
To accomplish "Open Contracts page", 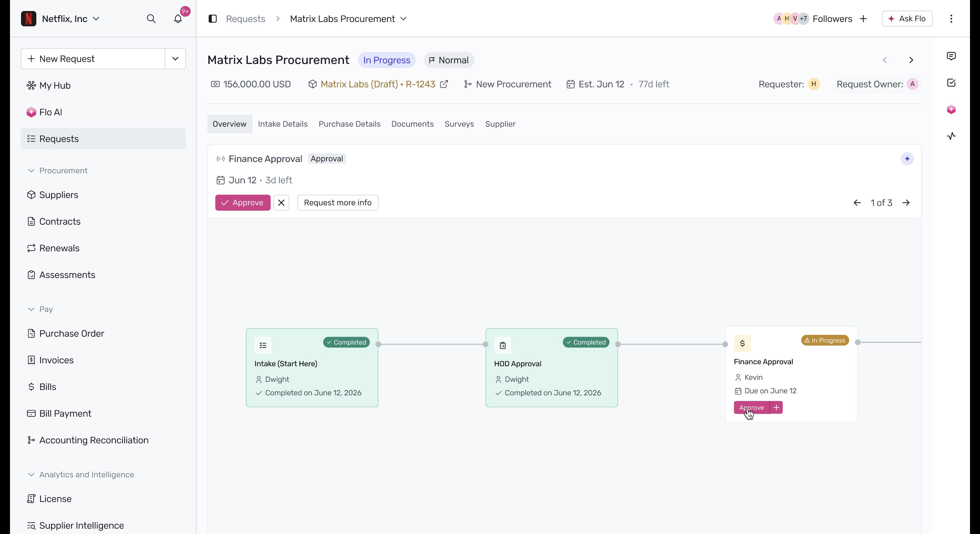I will point(103,221).
